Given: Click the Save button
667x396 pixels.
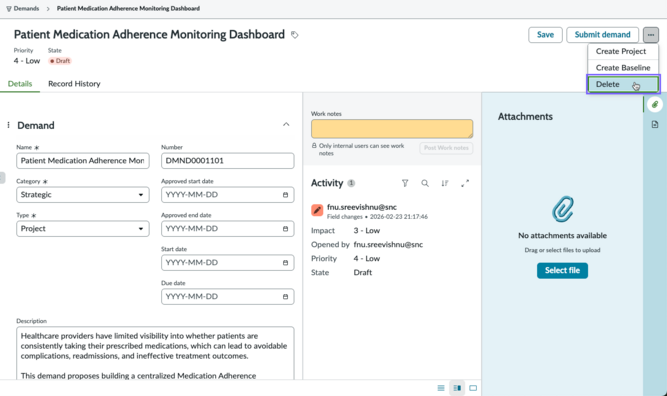Looking at the screenshot, I should point(545,35).
